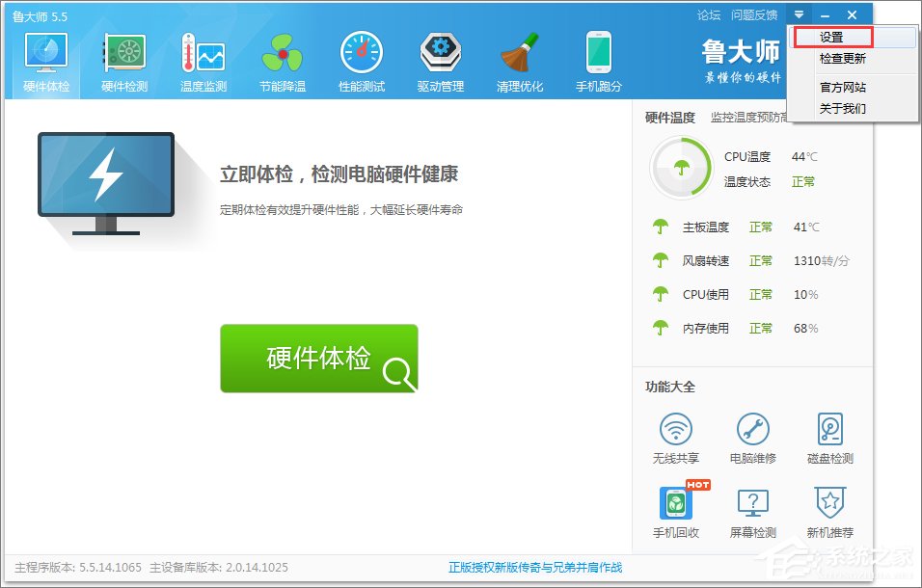Open the 硬件检测 hardware detection panel
922x588 pixels.
coord(123,58)
